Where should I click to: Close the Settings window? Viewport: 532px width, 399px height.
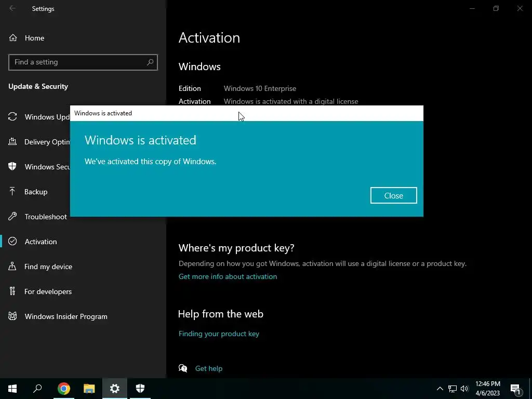[520, 8]
